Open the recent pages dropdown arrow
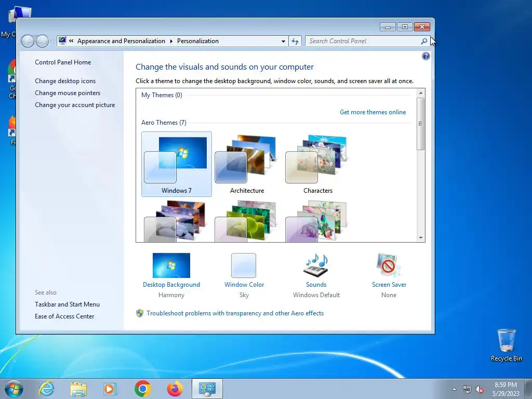 click(52, 42)
